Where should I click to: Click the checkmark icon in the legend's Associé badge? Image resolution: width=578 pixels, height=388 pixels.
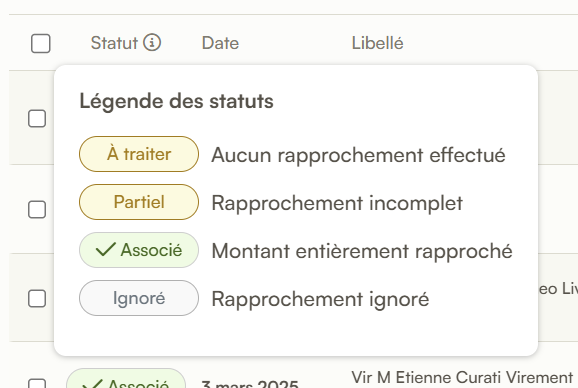pyautogui.click(x=106, y=250)
